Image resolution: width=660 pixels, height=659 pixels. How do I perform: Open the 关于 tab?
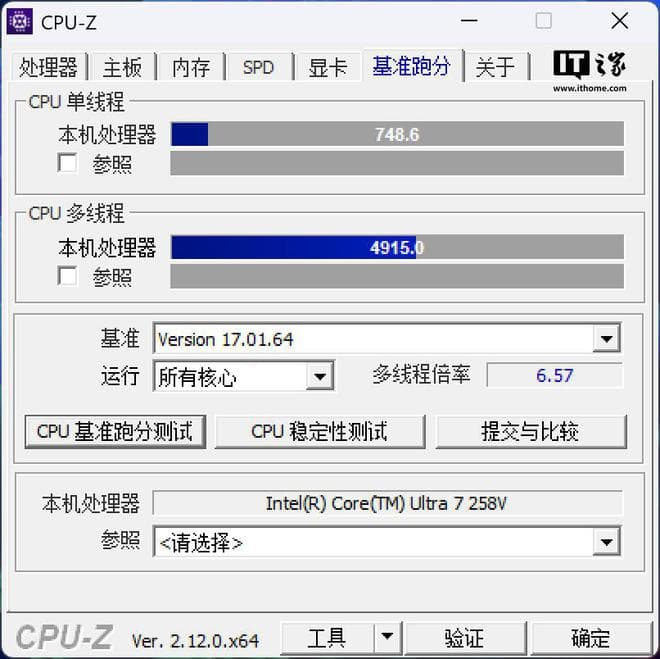point(495,67)
